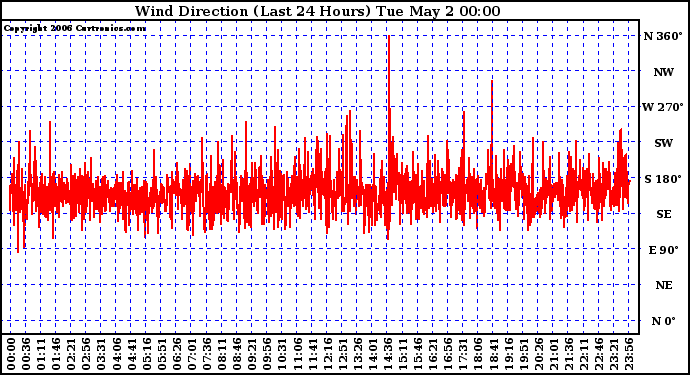Click the 07:01 time label

[x=192, y=354]
